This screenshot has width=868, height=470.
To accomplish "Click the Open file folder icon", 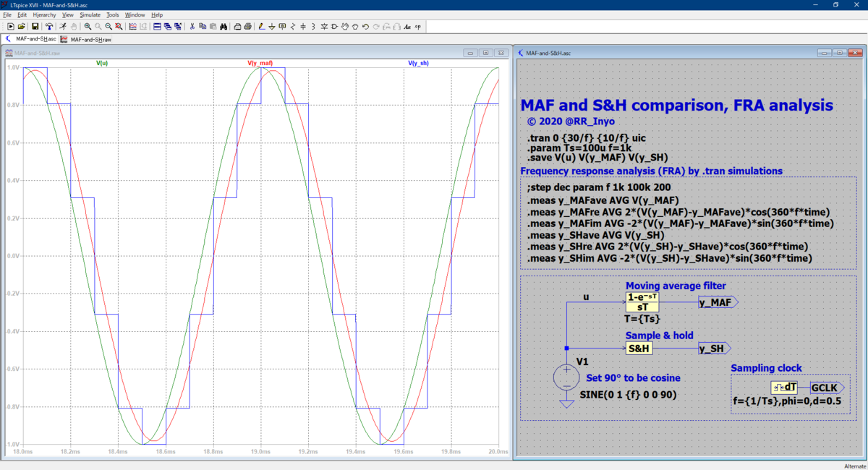I will coord(22,26).
